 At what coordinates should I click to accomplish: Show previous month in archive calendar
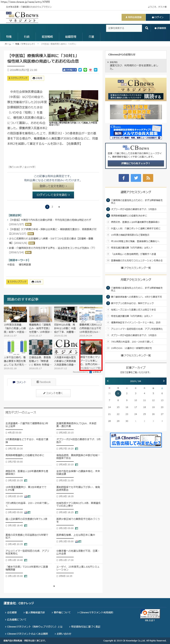point(108,381)
